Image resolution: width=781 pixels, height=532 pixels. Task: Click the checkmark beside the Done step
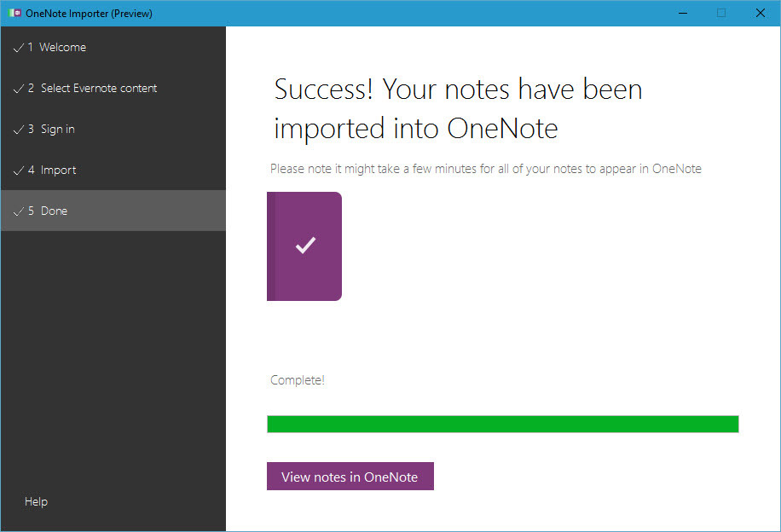19,211
